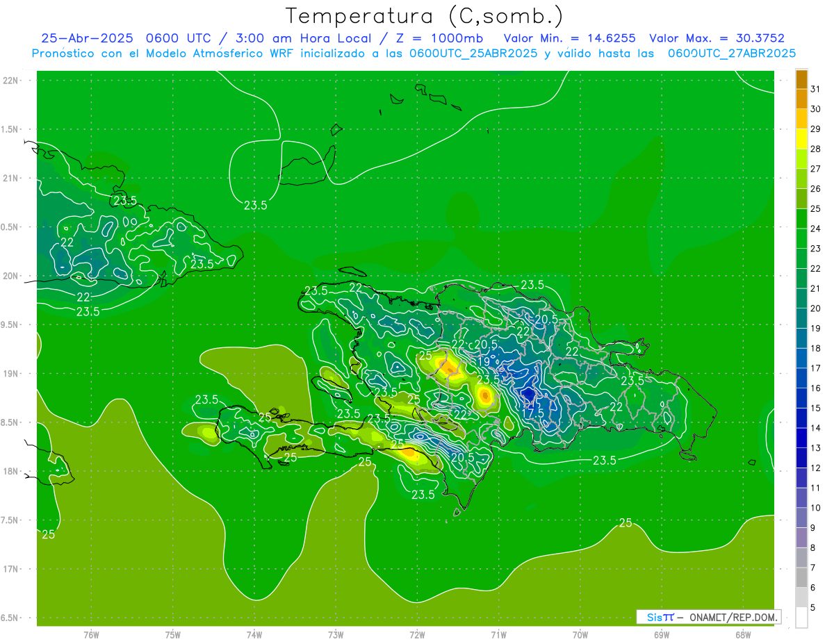Click color bar swatch between 24 and 25
This screenshot has width=834, height=644.
tap(801, 219)
